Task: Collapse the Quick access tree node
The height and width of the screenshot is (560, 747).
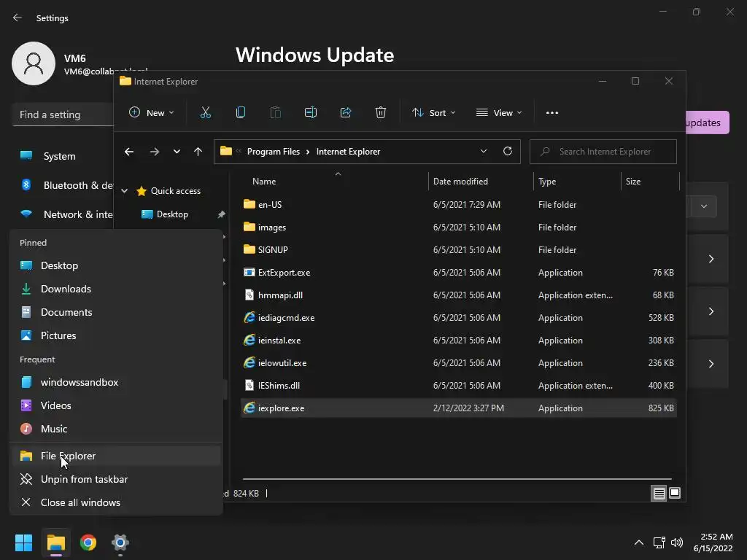Action: tap(124, 191)
